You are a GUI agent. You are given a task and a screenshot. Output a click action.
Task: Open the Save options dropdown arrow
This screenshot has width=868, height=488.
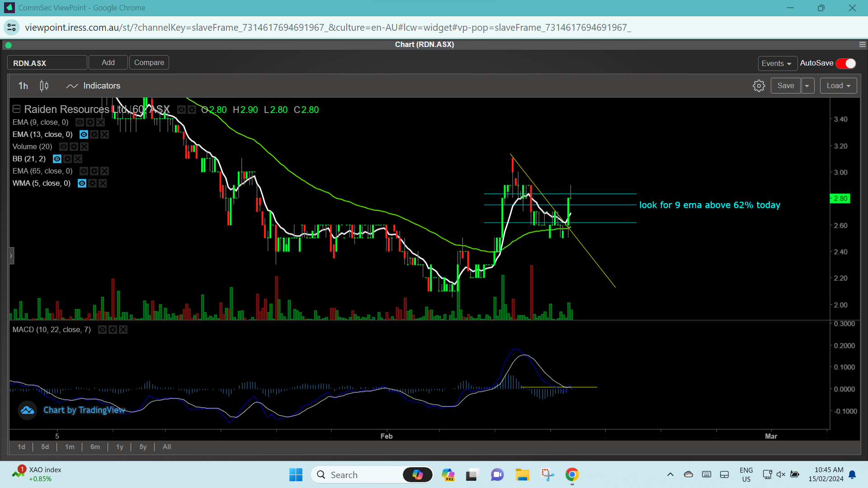tap(807, 86)
